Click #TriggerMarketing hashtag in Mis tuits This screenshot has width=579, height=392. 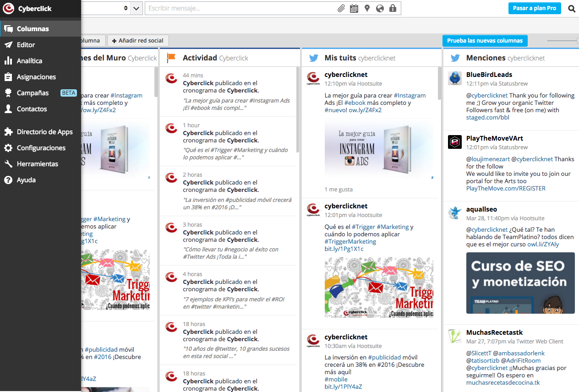pyautogui.click(x=350, y=241)
